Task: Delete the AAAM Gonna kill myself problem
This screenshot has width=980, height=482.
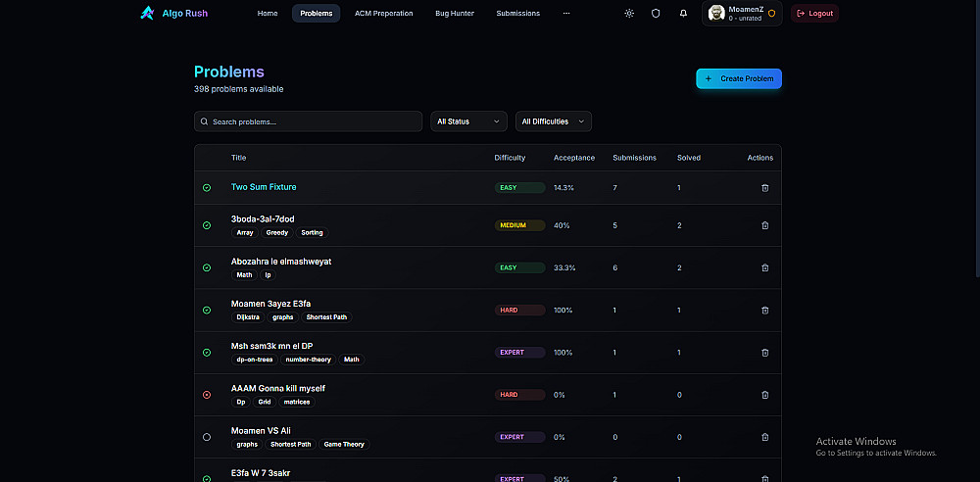Action: 765,395
